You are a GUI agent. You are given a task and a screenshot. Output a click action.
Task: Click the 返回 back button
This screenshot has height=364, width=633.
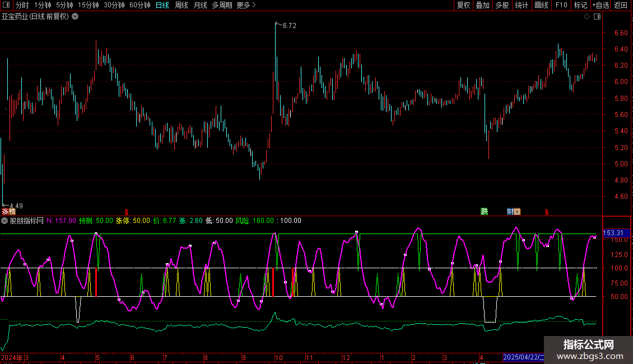pos(621,5)
